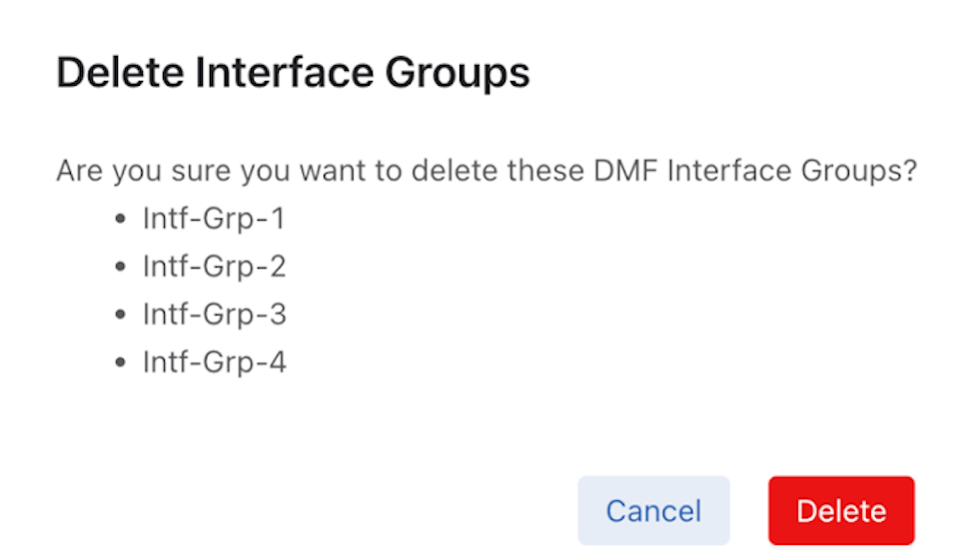Click the Intf-Grp-2 list entry
The image size is (971, 560).
(x=214, y=267)
